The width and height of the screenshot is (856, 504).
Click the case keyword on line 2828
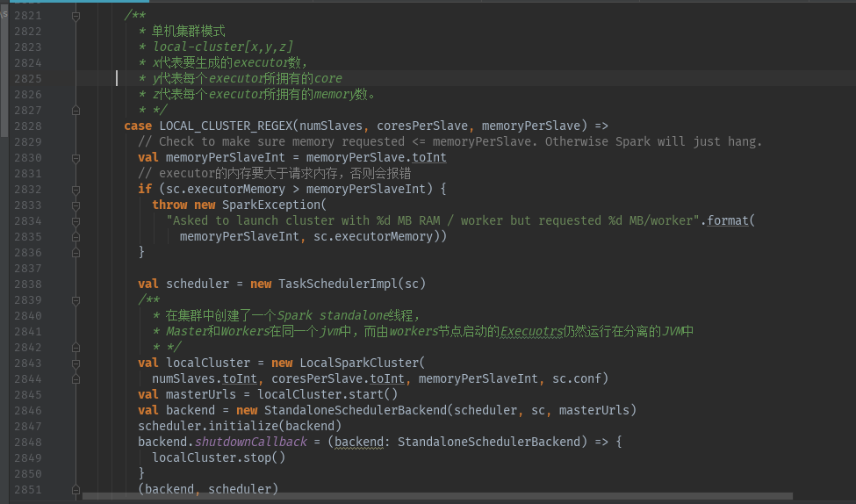(138, 126)
